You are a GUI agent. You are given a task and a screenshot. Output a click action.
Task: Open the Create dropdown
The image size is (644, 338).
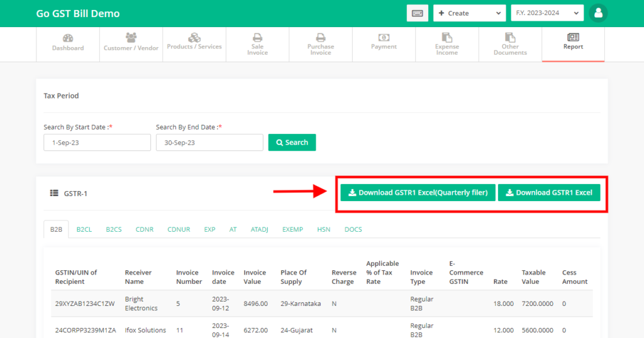[x=469, y=13]
